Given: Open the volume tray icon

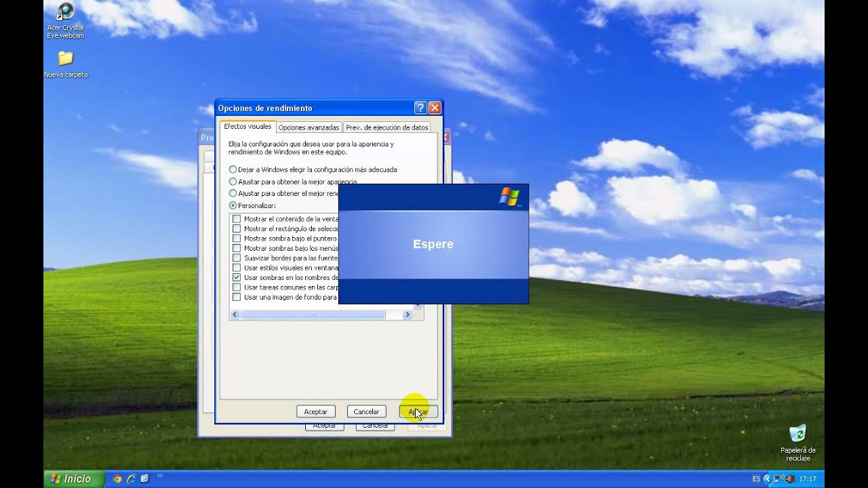Looking at the screenshot, I should 789,479.
